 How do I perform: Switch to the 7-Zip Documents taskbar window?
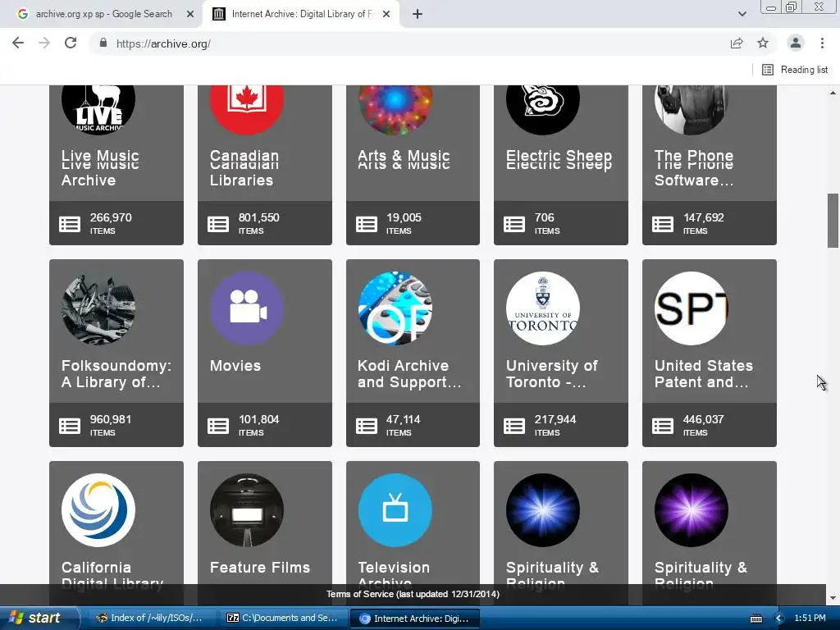click(282, 618)
